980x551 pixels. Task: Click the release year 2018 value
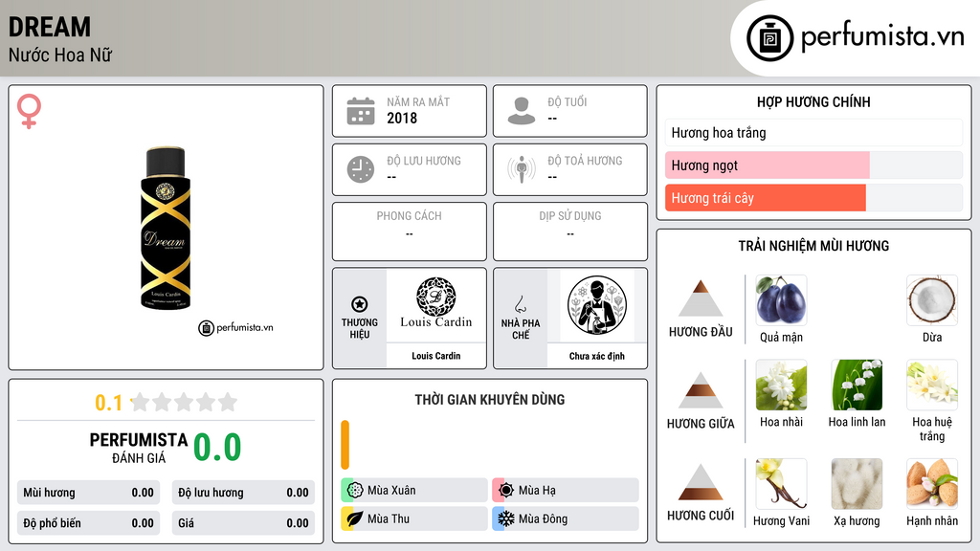pyautogui.click(x=402, y=118)
